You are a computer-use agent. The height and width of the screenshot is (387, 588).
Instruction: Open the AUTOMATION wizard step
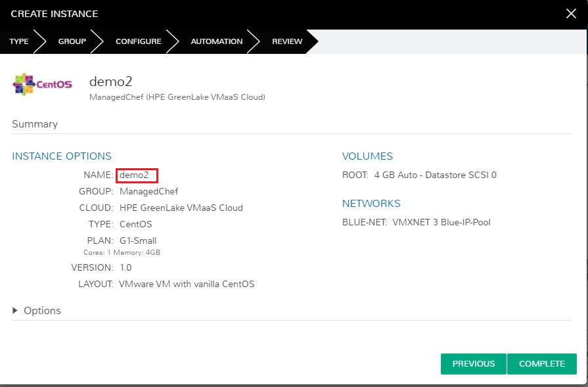(x=217, y=41)
